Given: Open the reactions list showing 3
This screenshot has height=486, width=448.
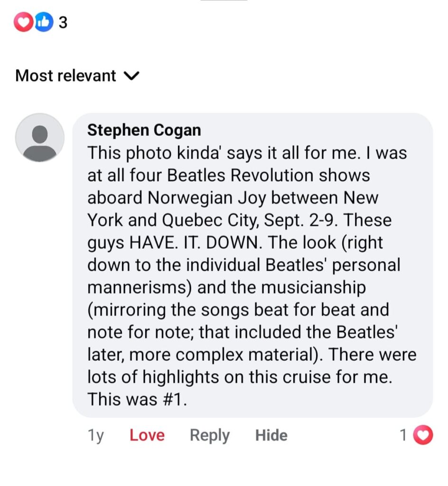Looking at the screenshot, I should [62, 23].
